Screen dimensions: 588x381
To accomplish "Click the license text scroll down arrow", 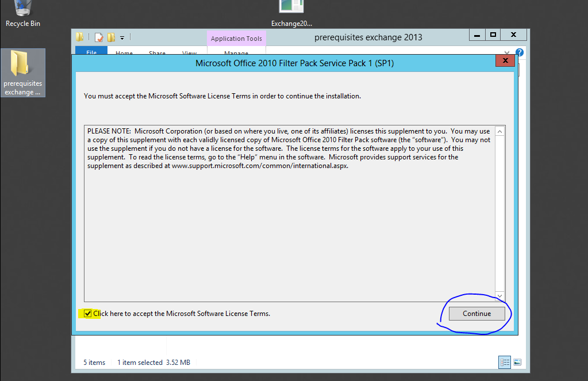I will click(499, 296).
